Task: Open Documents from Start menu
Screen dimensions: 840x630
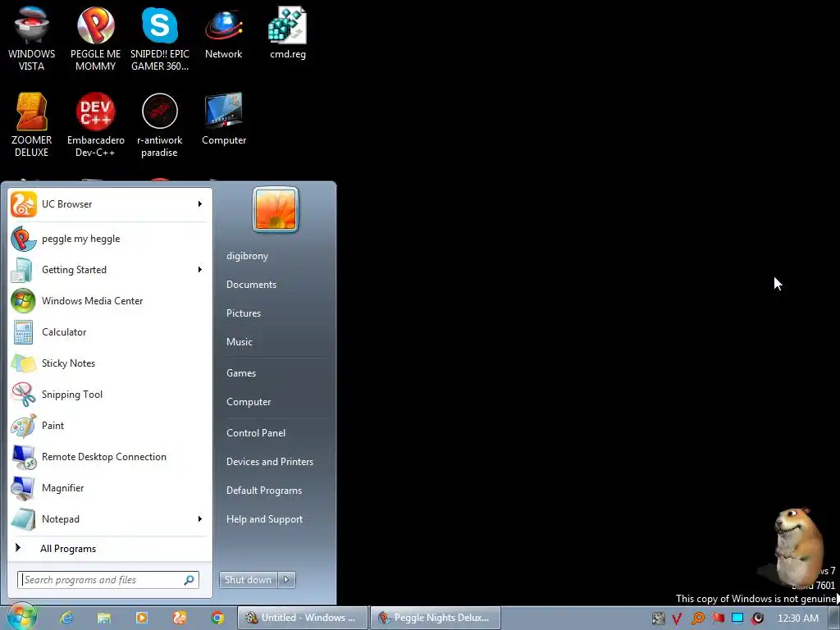Action: click(x=251, y=285)
